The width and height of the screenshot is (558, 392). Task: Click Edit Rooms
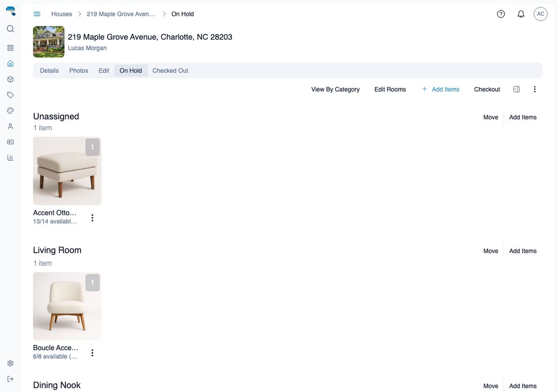tap(390, 89)
